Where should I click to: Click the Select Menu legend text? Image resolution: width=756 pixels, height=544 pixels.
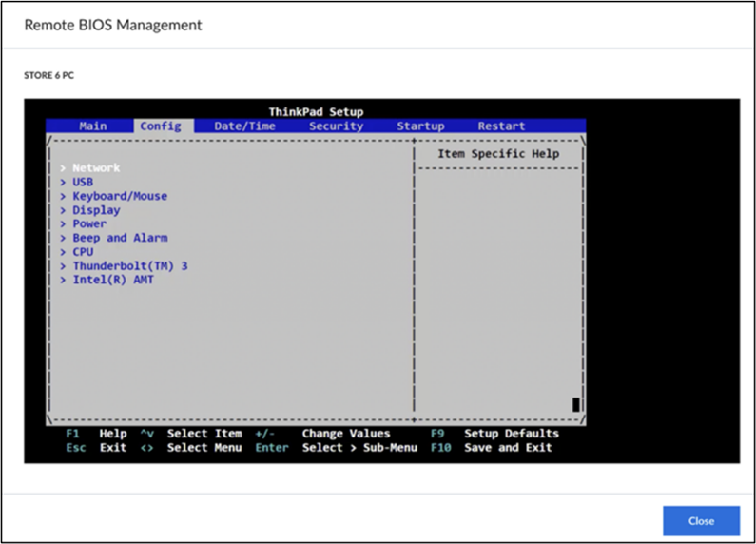pos(204,448)
